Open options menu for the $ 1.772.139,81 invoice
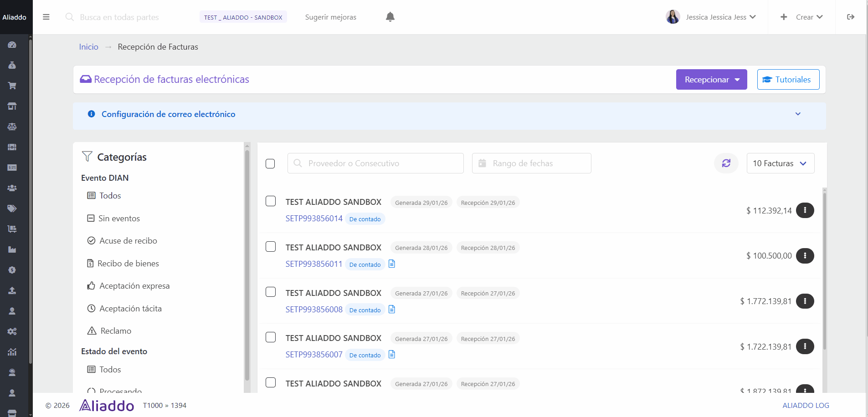The width and height of the screenshot is (868, 417). (x=805, y=301)
